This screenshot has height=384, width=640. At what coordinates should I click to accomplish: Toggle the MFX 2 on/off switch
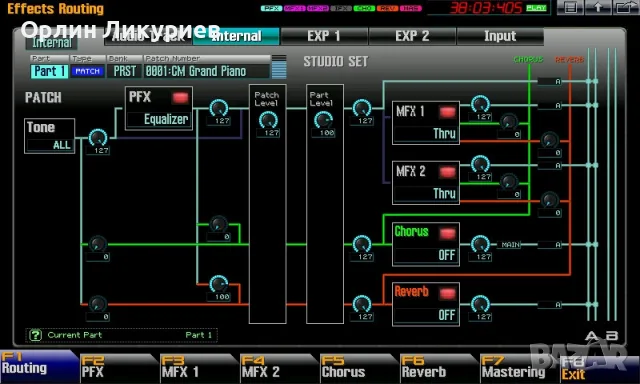[447, 172]
